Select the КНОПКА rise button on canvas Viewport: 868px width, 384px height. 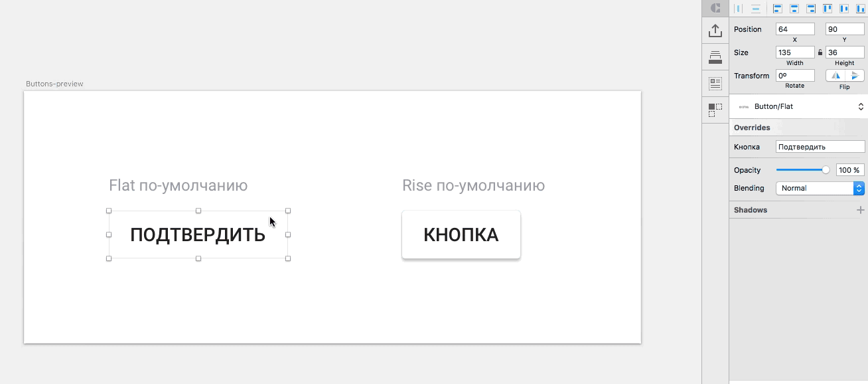(x=461, y=235)
